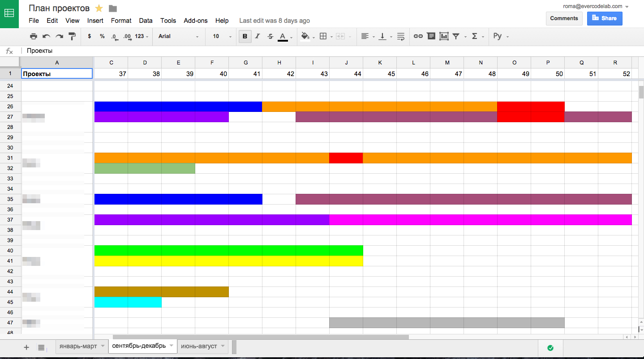Viewport: 644px width, 359px height.
Task: Click the Insert chart icon
Action: point(444,36)
